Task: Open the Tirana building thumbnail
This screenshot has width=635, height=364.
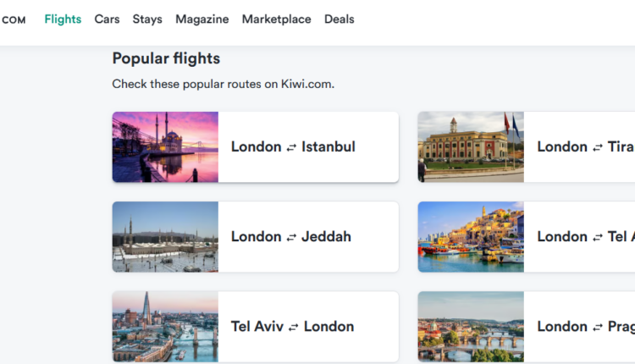Action: pos(471,147)
